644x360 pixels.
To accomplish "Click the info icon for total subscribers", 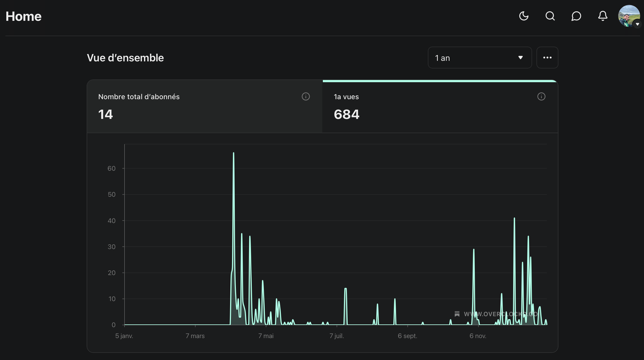I will coord(306,96).
